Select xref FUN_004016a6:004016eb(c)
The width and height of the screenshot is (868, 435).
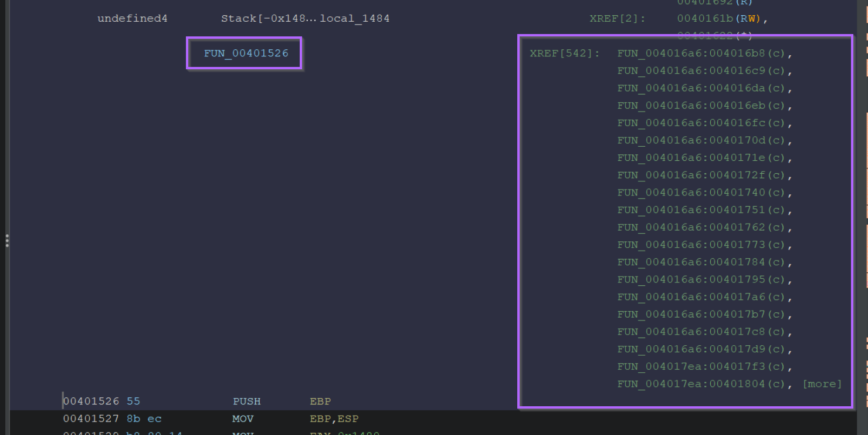click(x=703, y=106)
